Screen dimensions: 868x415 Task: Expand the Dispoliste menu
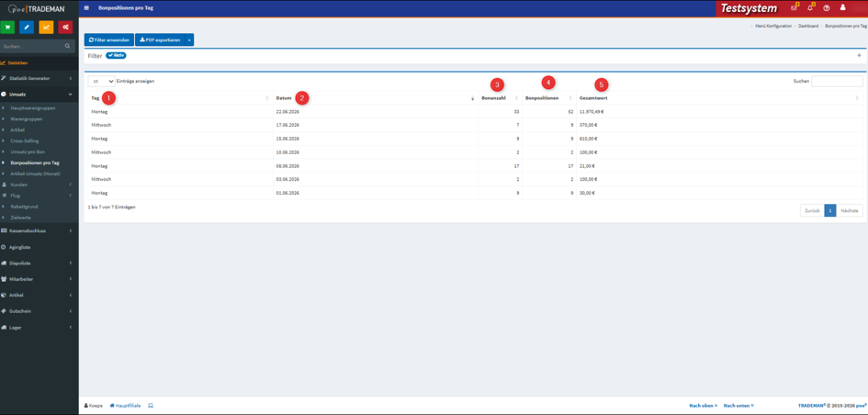[39, 264]
